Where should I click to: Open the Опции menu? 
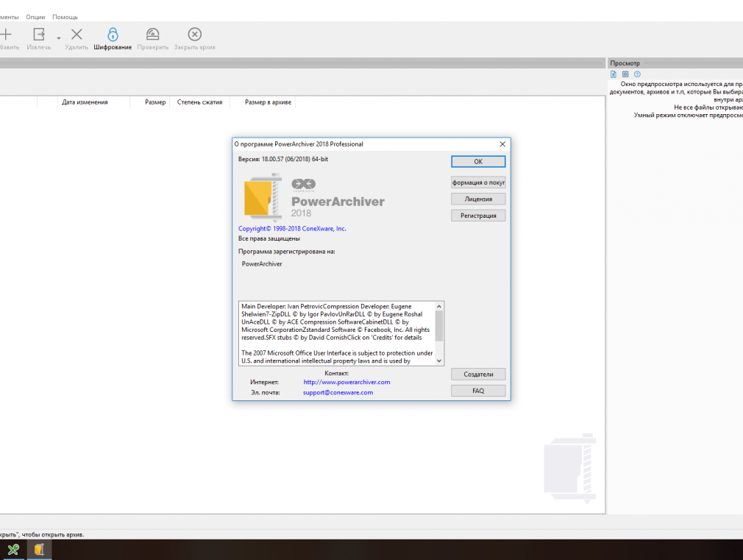tap(35, 17)
